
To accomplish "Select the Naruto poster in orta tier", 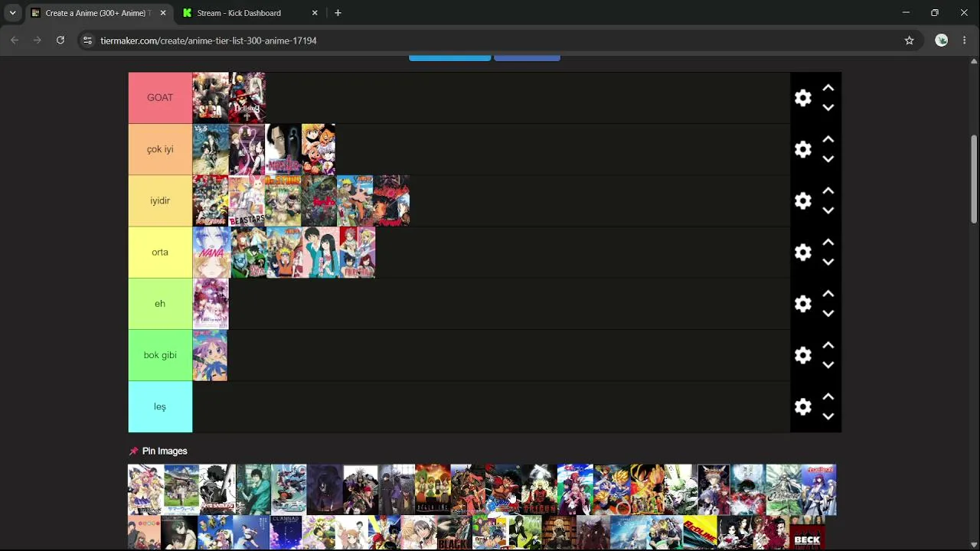I will click(x=284, y=253).
